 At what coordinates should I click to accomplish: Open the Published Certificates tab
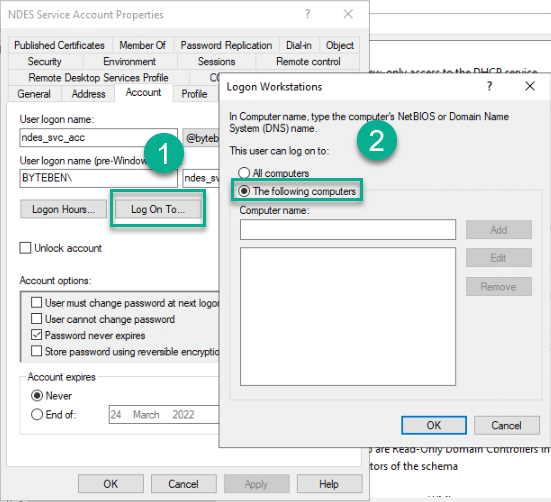(x=59, y=45)
